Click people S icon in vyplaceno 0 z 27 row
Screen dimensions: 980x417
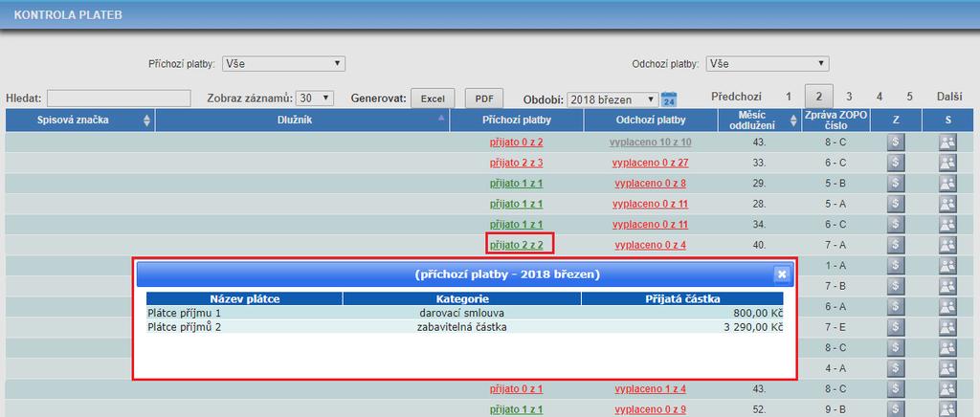pos(947,163)
